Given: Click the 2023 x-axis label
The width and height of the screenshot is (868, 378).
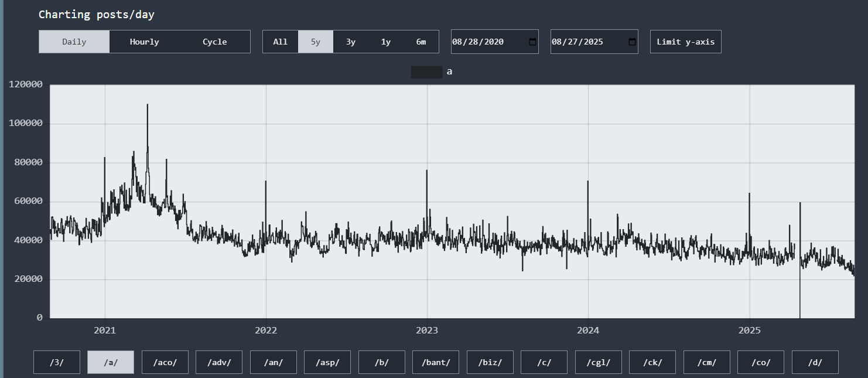Looking at the screenshot, I should pyautogui.click(x=427, y=331).
